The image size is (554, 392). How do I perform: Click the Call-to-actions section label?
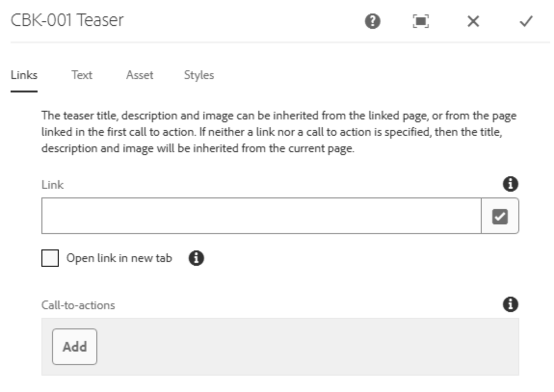[x=78, y=305]
